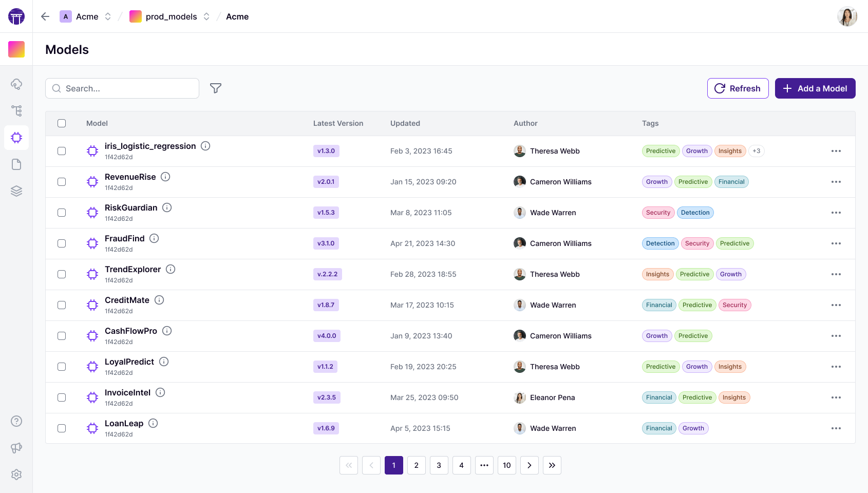Viewport: 868px width, 493px height.
Task: Open the filter icon beside the search box
Action: tap(215, 88)
